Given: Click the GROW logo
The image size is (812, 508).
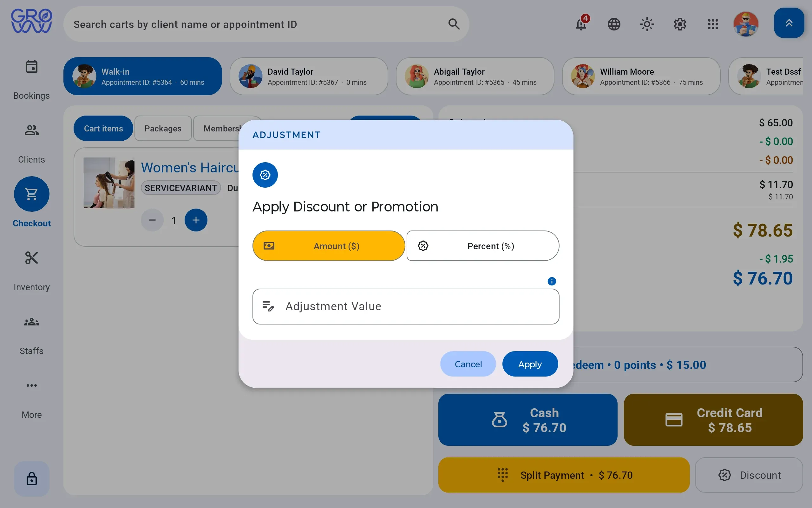Looking at the screenshot, I should tap(31, 21).
